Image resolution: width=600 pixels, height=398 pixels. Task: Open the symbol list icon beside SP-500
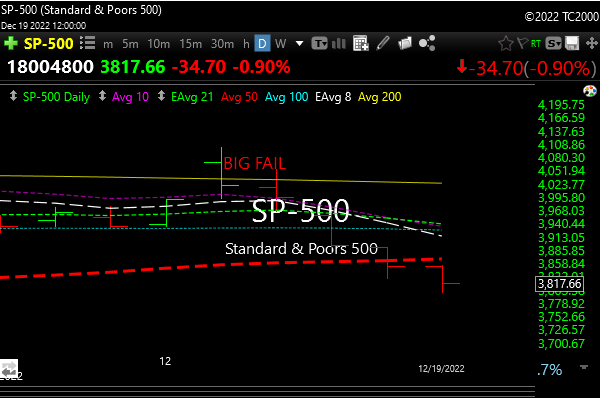[87, 43]
